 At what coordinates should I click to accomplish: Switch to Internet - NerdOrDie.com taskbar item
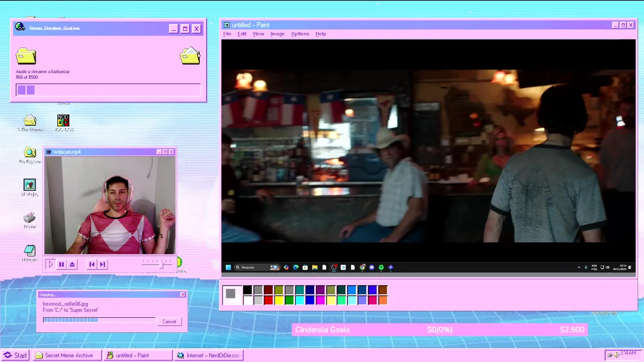[209, 355]
